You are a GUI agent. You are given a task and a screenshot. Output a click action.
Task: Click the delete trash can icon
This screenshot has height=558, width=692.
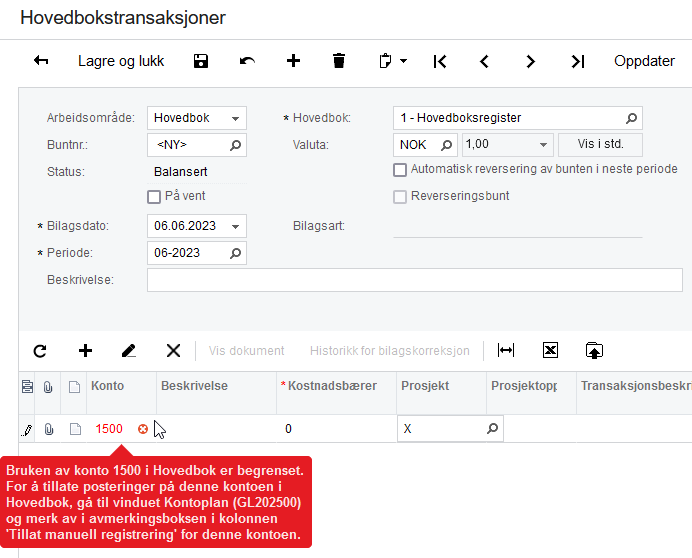click(x=339, y=60)
